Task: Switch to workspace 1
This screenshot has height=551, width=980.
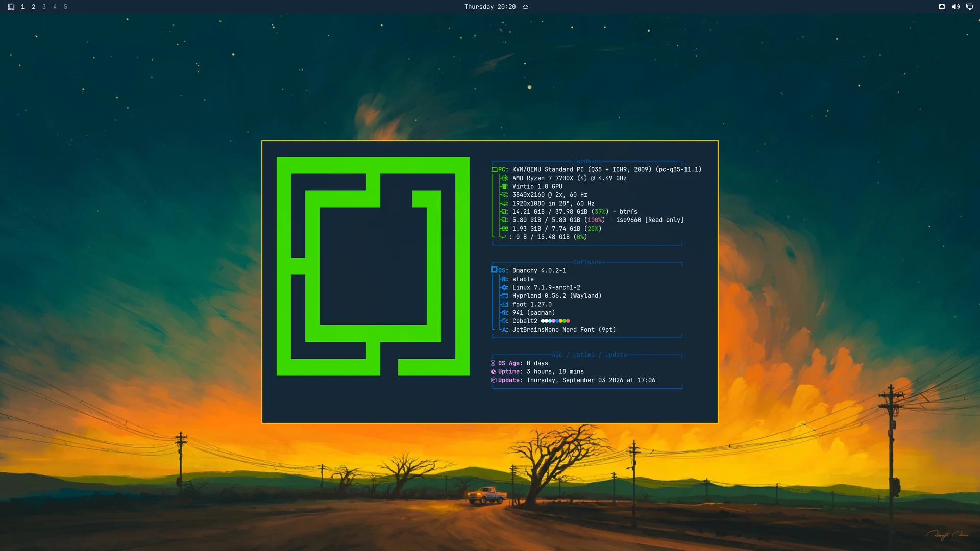Action: [x=22, y=7]
